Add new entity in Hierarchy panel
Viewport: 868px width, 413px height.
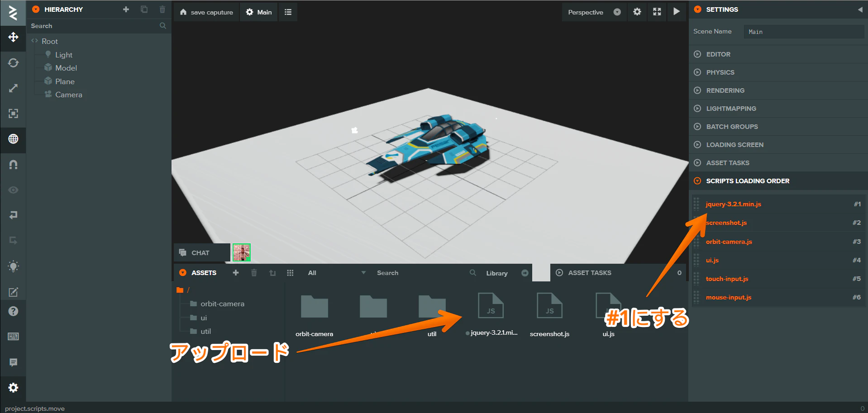126,9
